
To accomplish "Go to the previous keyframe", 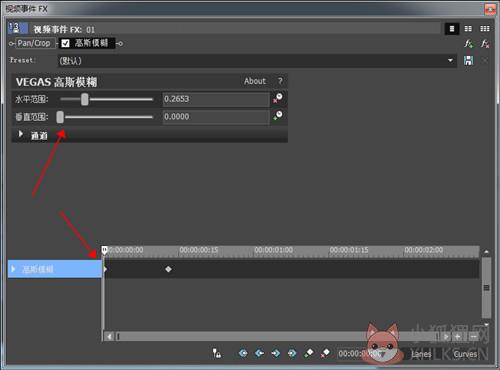I will tap(259, 353).
